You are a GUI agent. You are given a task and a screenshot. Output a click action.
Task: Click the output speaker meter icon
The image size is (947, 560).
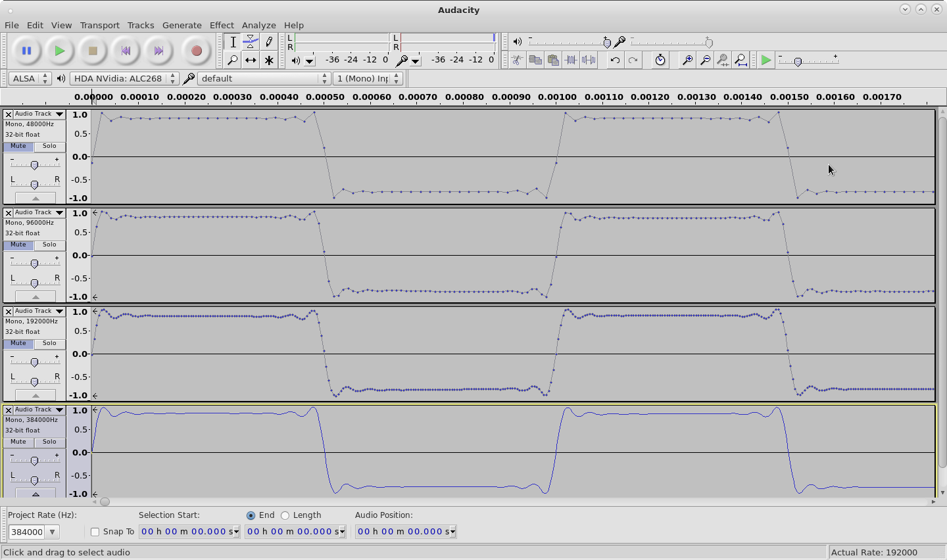point(296,60)
